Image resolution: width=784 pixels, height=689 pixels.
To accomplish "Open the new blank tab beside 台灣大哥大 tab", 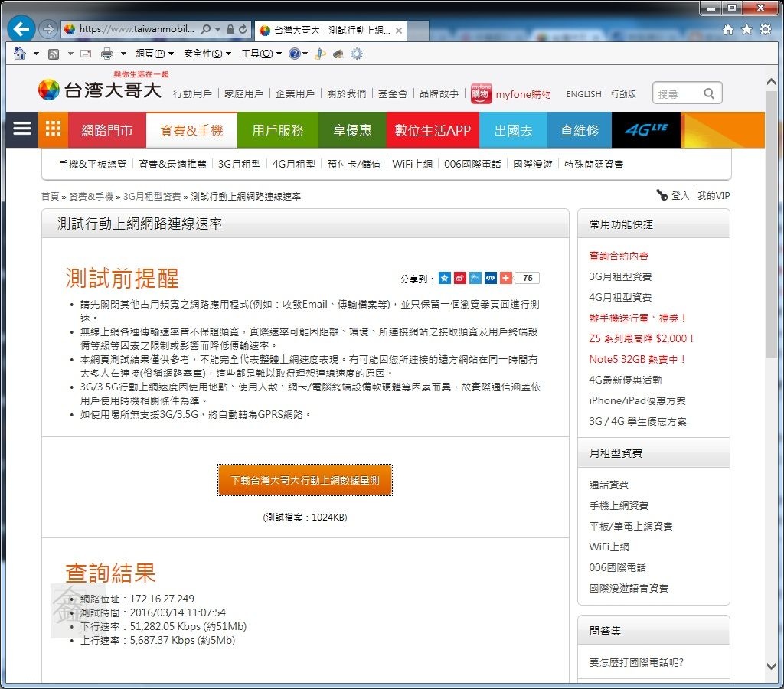I will coord(418,31).
